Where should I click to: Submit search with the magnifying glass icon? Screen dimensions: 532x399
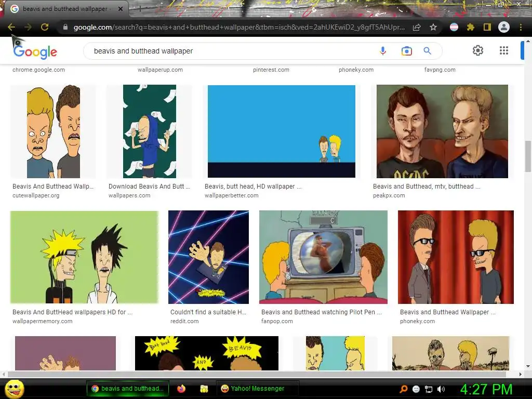click(x=427, y=51)
